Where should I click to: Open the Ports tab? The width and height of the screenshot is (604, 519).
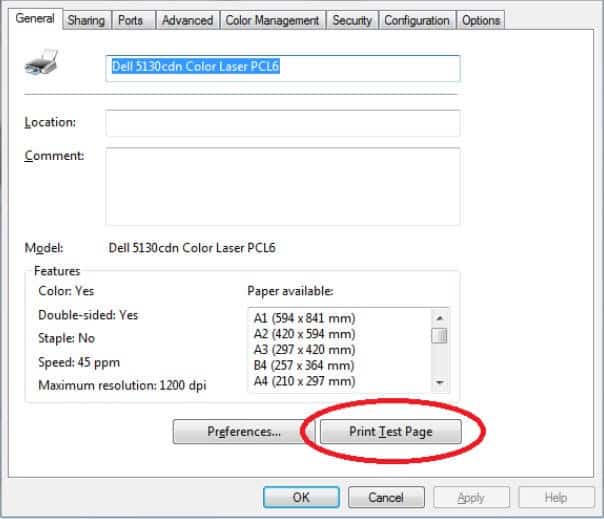click(130, 20)
